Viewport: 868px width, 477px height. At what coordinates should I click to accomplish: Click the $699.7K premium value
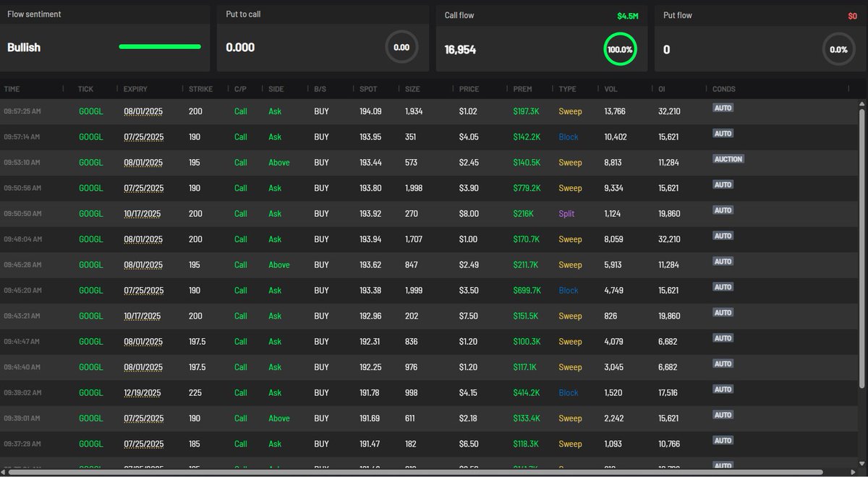[x=527, y=291]
